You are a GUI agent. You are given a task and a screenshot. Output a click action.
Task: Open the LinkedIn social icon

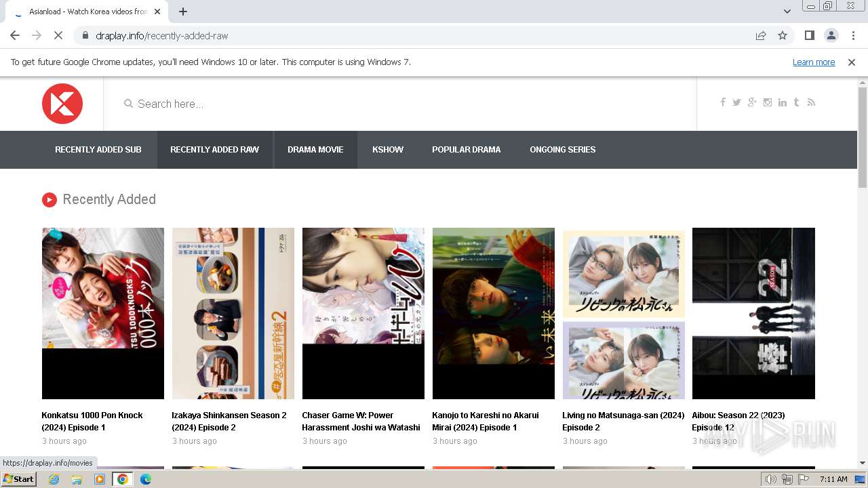[x=783, y=102]
